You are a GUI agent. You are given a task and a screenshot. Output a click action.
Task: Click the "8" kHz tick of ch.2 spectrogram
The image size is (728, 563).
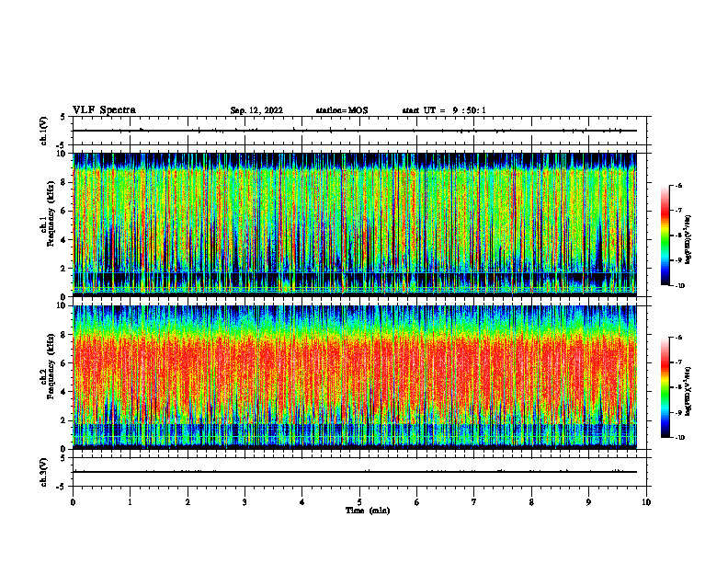click(x=63, y=335)
